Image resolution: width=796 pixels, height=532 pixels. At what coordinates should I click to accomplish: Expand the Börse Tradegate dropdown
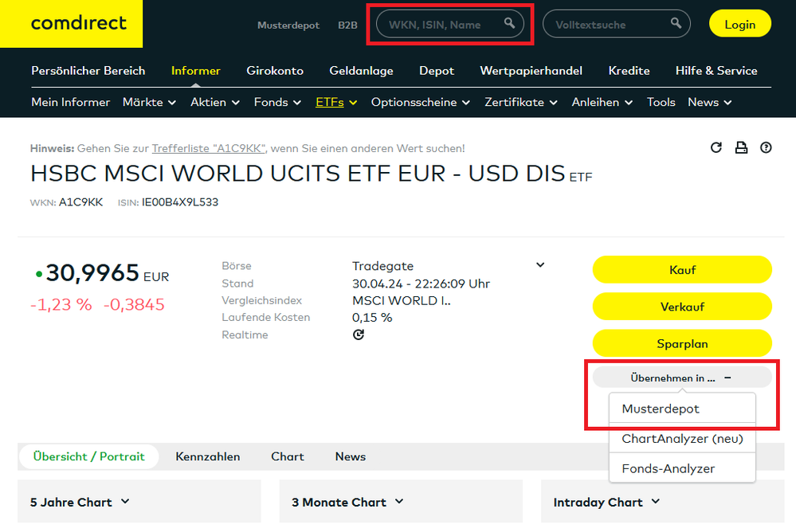click(540, 265)
